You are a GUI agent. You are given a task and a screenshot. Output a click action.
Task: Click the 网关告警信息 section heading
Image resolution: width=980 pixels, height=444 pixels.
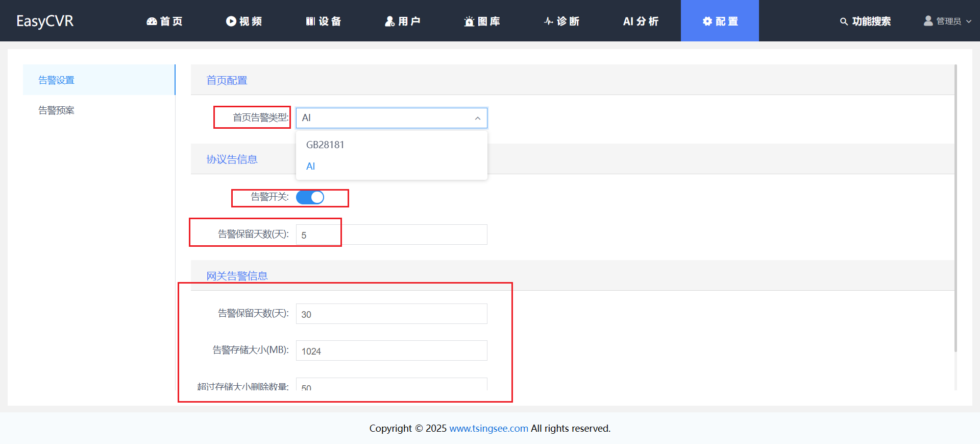[237, 276]
